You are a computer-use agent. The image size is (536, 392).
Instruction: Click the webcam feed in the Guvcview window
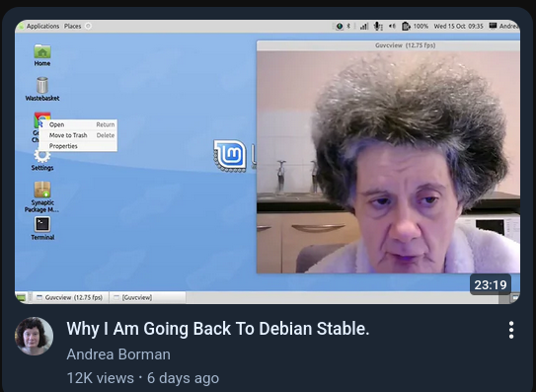pyautogui.click(x=388, y=162)
